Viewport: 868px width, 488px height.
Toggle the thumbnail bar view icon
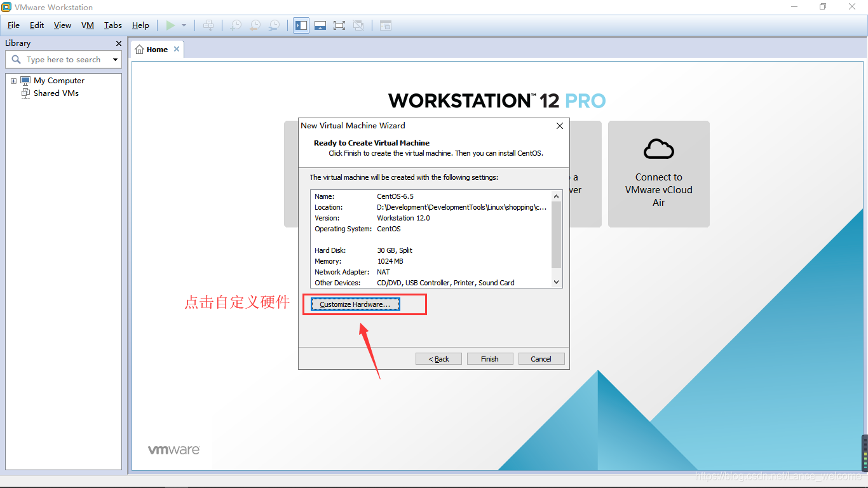click(x=320, y=25)
